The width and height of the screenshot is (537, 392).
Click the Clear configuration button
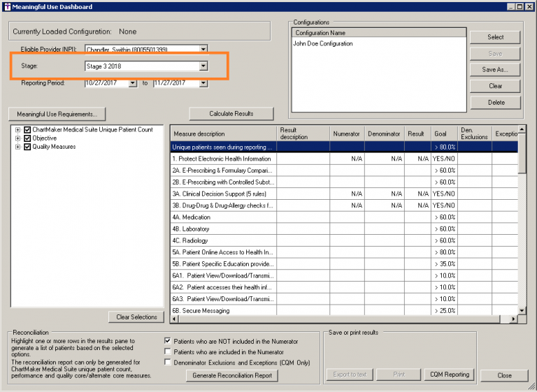pos(495,86)
